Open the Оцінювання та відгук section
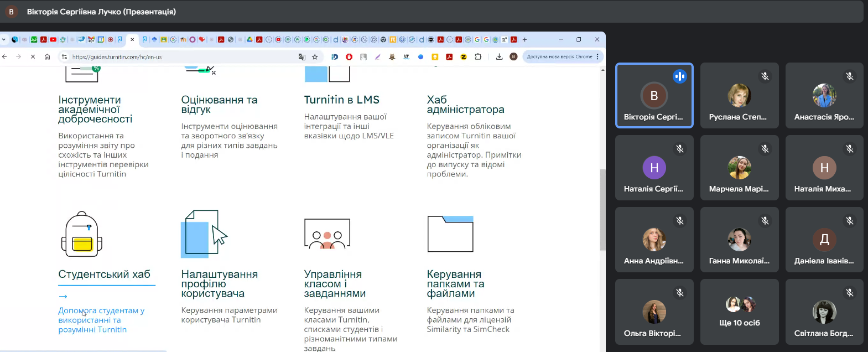The height and width of the screenshot is (352, 868). tap(219, 105)
